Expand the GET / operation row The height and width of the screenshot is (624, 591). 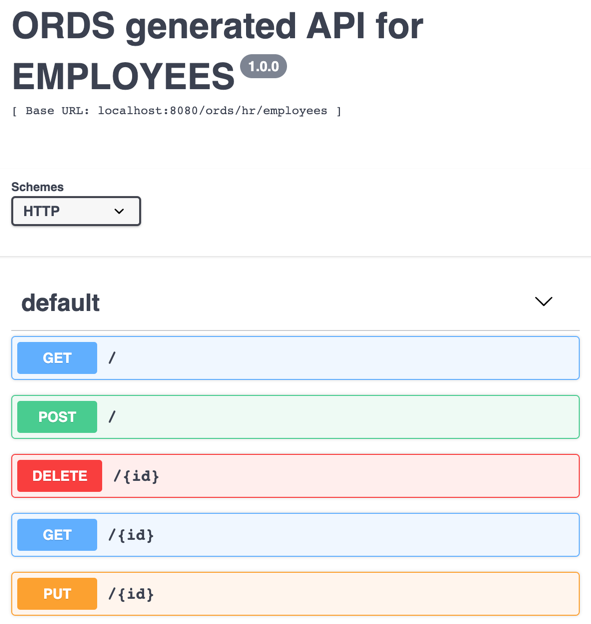295,358
